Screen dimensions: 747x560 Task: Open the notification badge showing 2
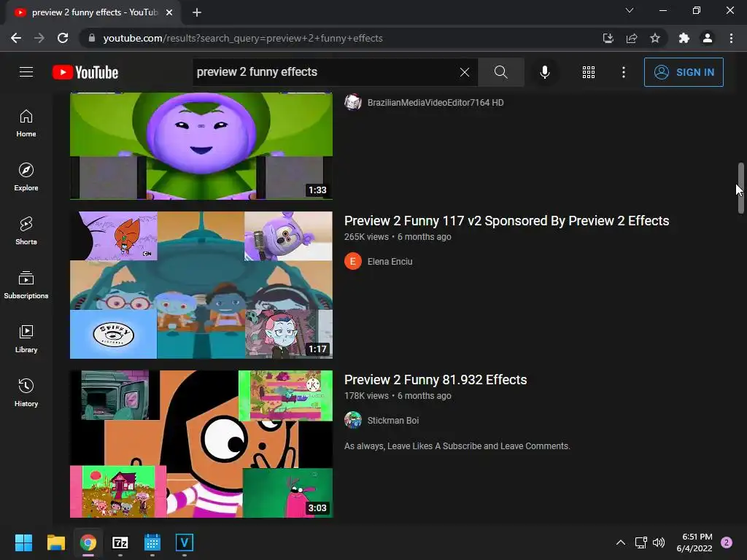click(x=727, y=542)
